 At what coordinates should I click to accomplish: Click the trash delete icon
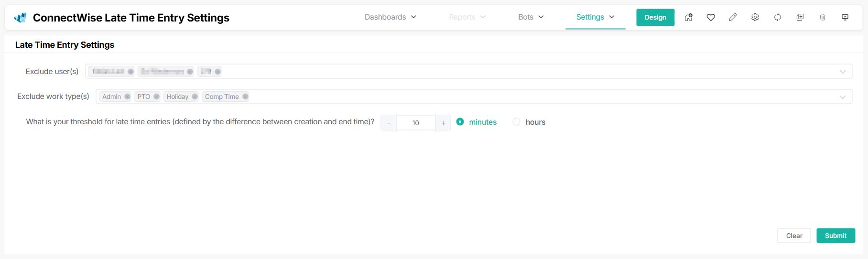tap(823, 17)
